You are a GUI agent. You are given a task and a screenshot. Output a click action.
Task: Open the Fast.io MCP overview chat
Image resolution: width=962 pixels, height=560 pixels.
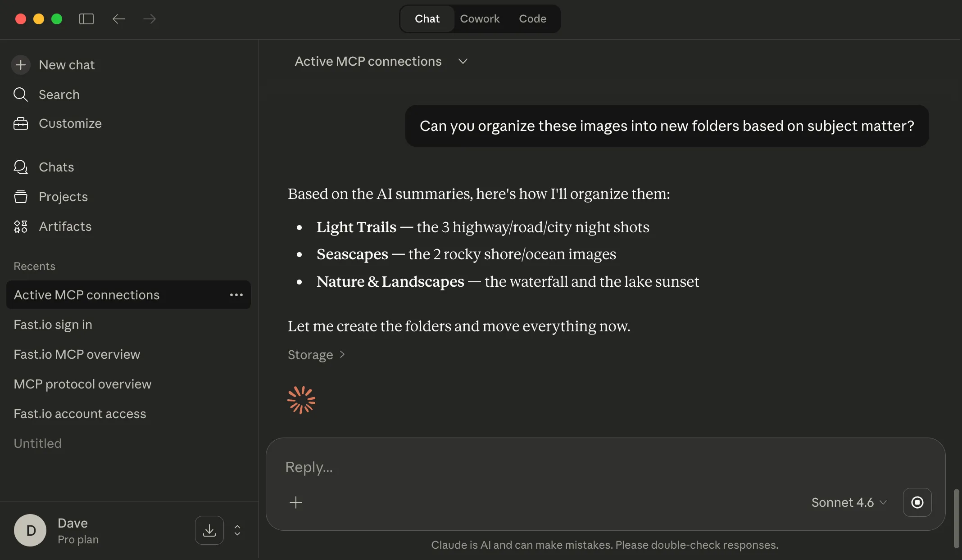point(77,354)
